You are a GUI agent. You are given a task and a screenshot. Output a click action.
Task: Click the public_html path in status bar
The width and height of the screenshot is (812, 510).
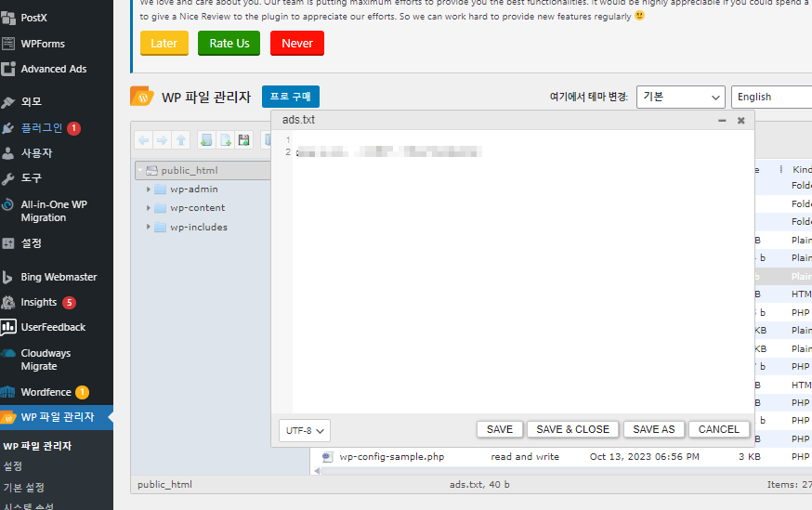(164, 485)
